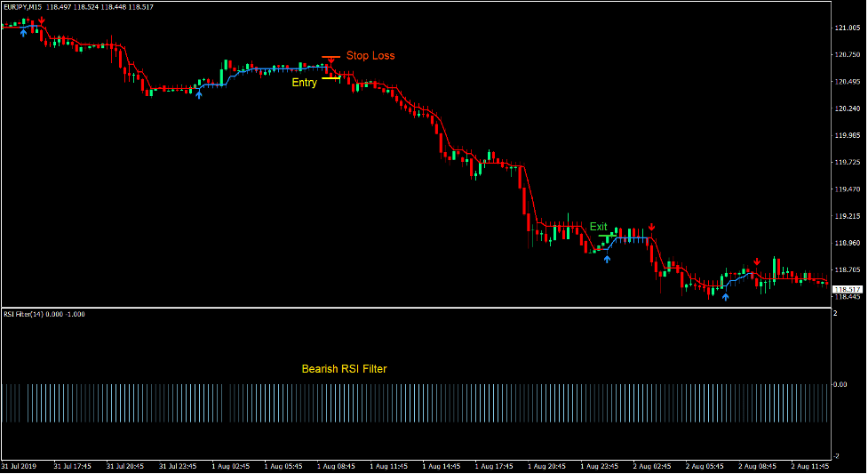Click the 2 Aug 05:45 time label
The height and width of the screenshot is (474, 868).
[705, 466]
